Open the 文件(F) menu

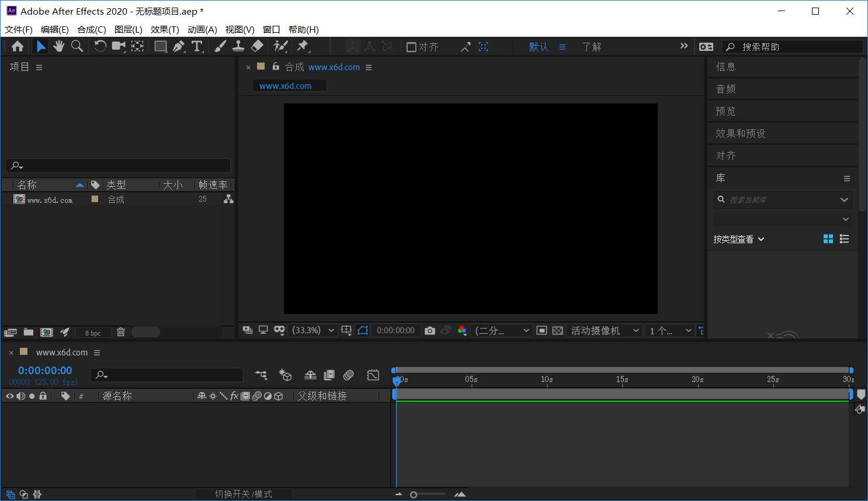pyautogui.click(x=19, y=29)
